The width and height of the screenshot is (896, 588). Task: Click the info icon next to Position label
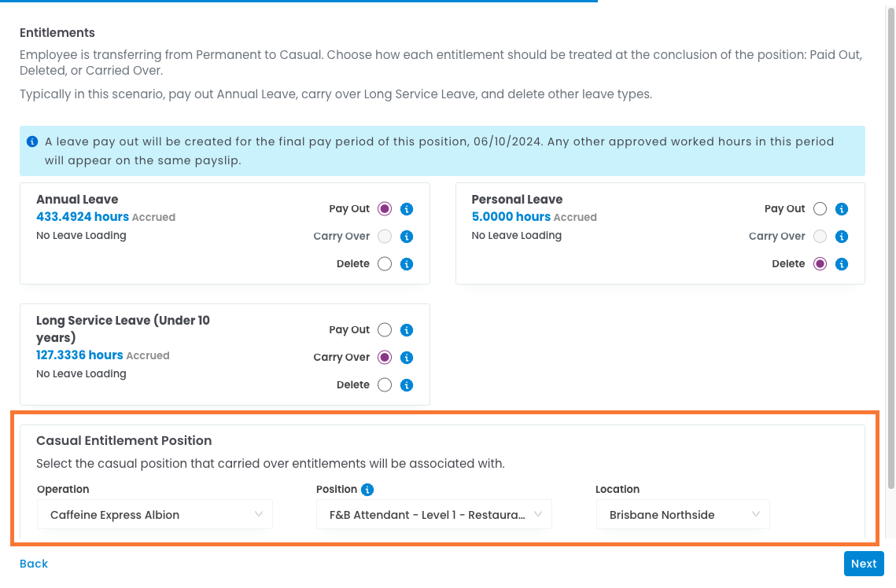pos(367,490)
